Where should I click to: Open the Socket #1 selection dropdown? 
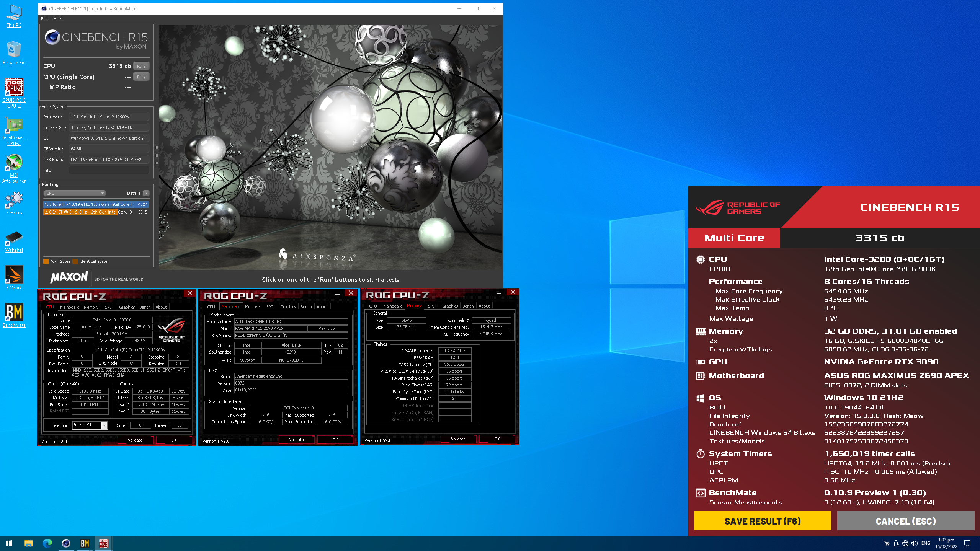coord(90,425)
